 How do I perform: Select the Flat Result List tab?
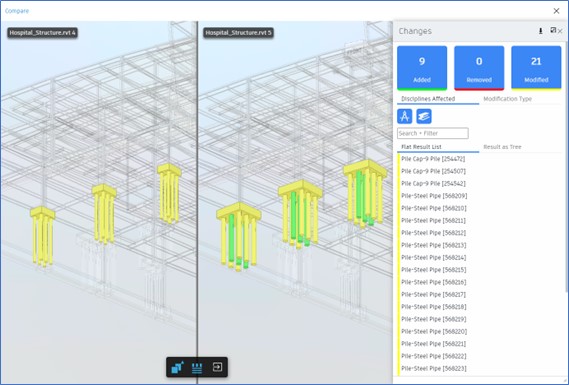click(421, 147)
